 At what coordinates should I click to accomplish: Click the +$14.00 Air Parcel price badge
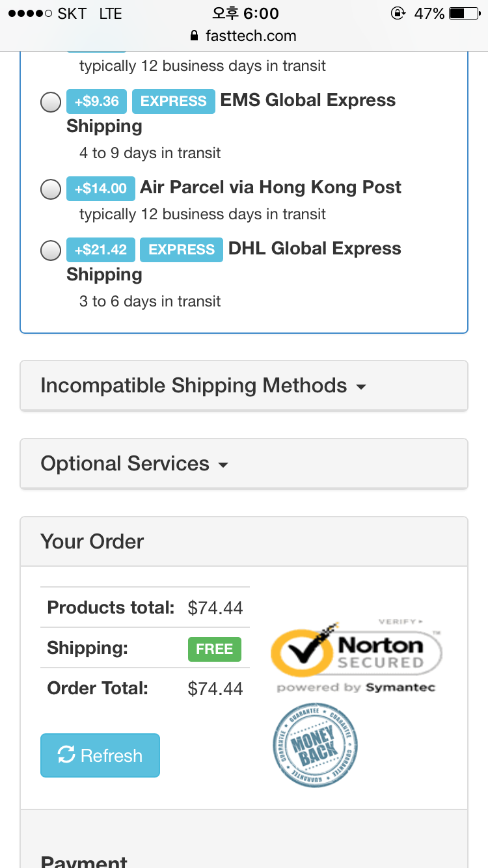click(101, 189)
